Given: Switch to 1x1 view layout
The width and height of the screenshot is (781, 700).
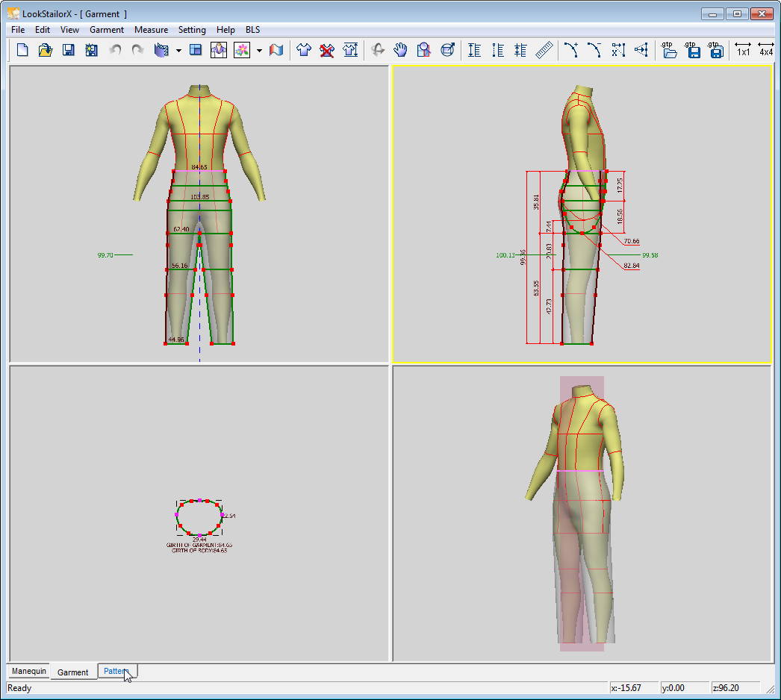Looking at the screenshot, I should coord(743,50).
